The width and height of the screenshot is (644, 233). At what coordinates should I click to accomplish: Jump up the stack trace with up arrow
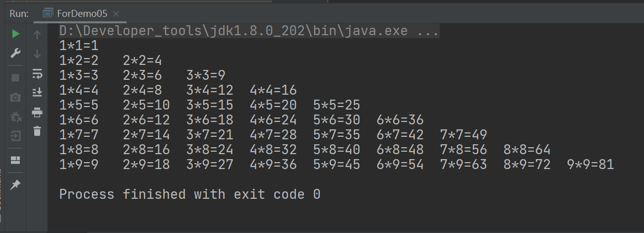(37, 35)
